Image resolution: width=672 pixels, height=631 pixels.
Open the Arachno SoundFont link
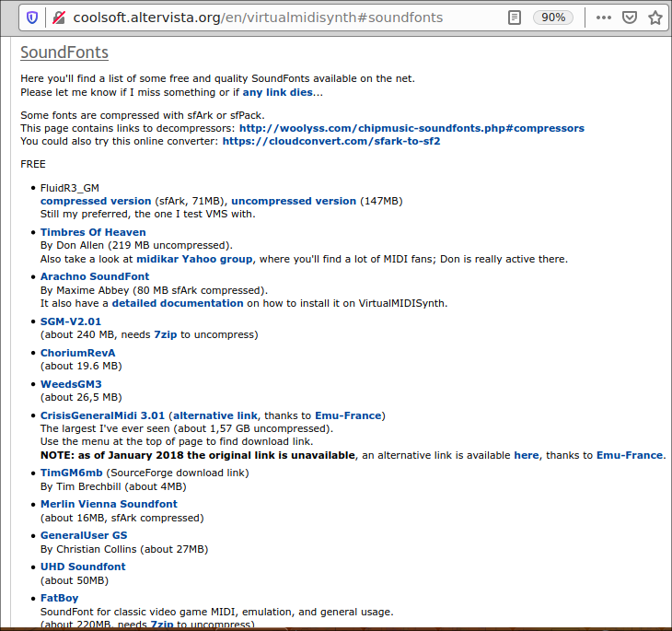(x=95, y=276)
